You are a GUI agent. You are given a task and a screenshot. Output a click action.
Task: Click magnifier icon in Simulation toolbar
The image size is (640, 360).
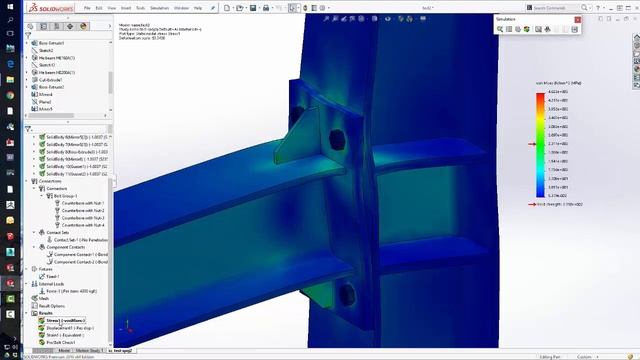[x=500, y=29]
